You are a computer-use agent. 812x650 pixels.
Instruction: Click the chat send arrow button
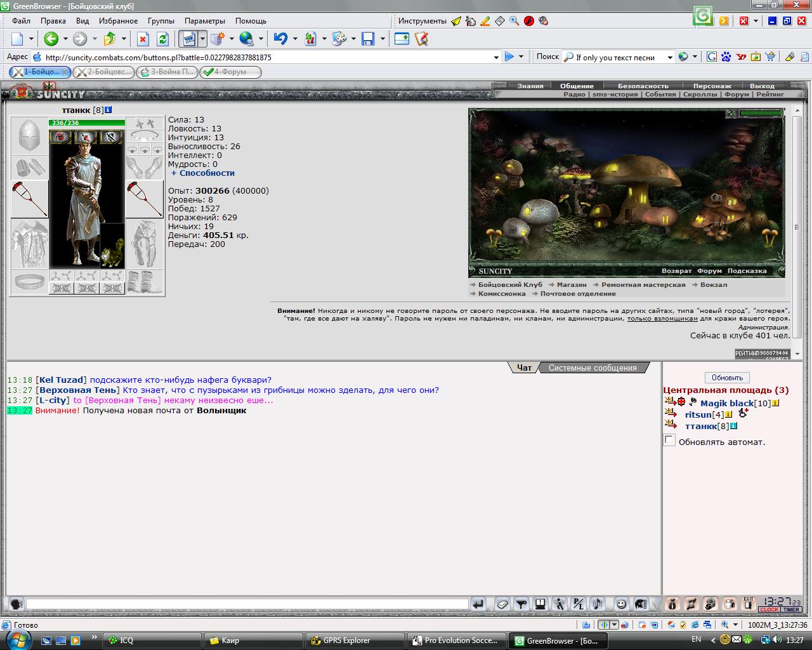pyautogui.click(x=478, y=604)
